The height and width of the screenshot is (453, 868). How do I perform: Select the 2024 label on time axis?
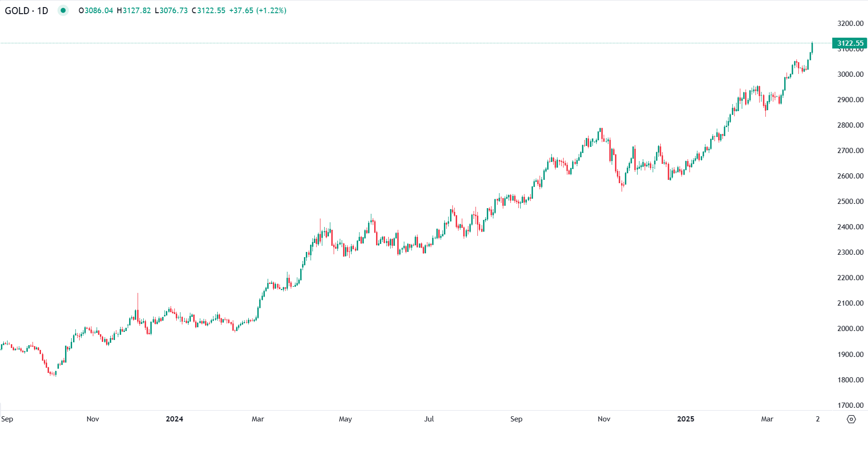[174, 419]
